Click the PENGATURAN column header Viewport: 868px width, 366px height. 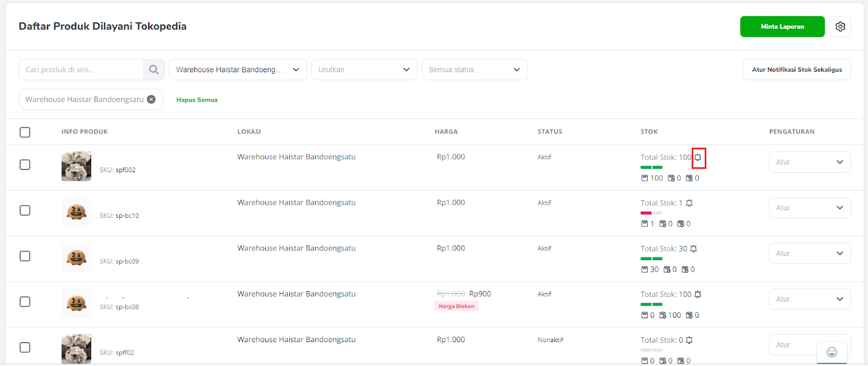pyautogui.click(x=792, y=132)
